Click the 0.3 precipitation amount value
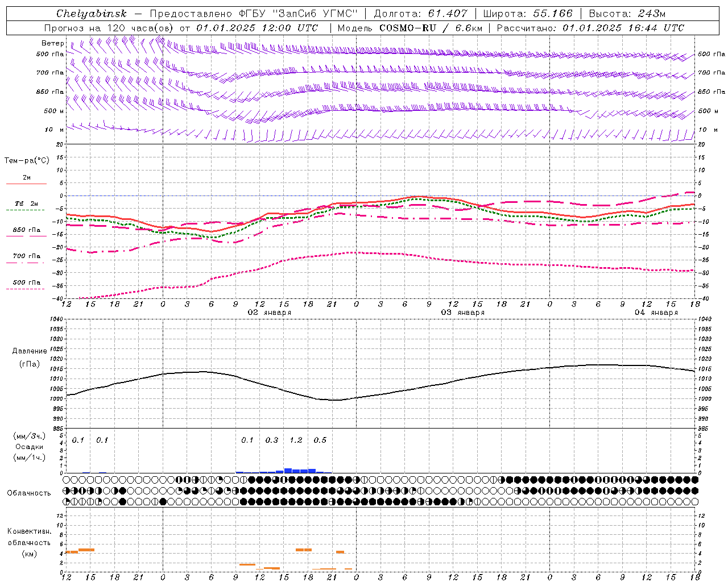The image size is (728, 582). (272, 440)
